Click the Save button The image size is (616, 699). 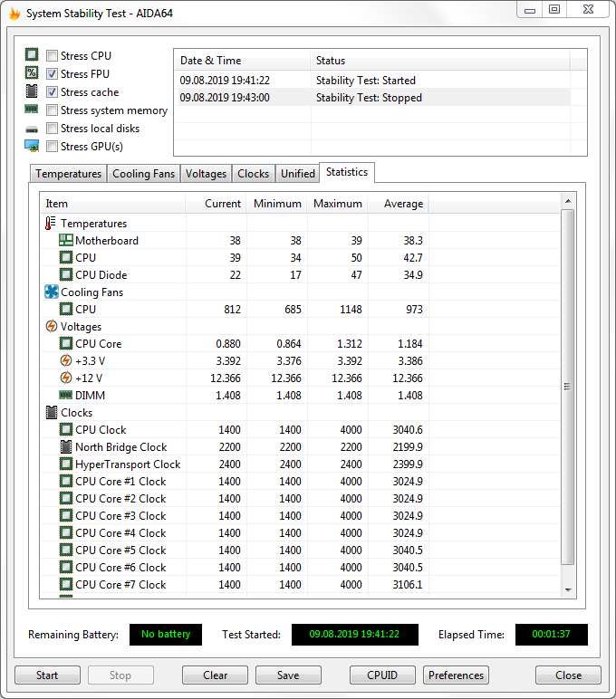288,675
